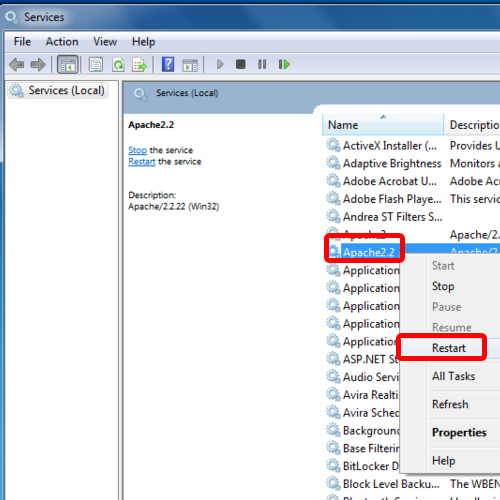500x500 pixels.
Task: Click the Restart the service link
Action: coord(142,162)
